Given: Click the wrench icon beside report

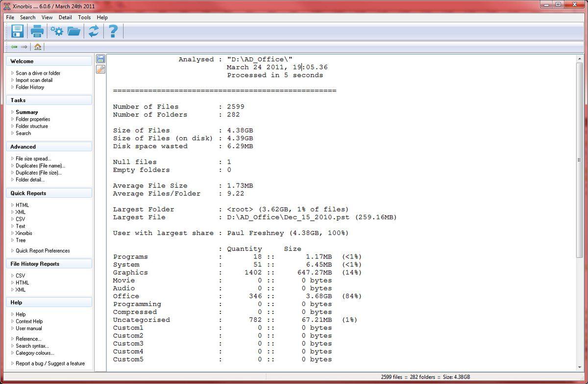Looking at the screenshot, I should coord(100,69).
